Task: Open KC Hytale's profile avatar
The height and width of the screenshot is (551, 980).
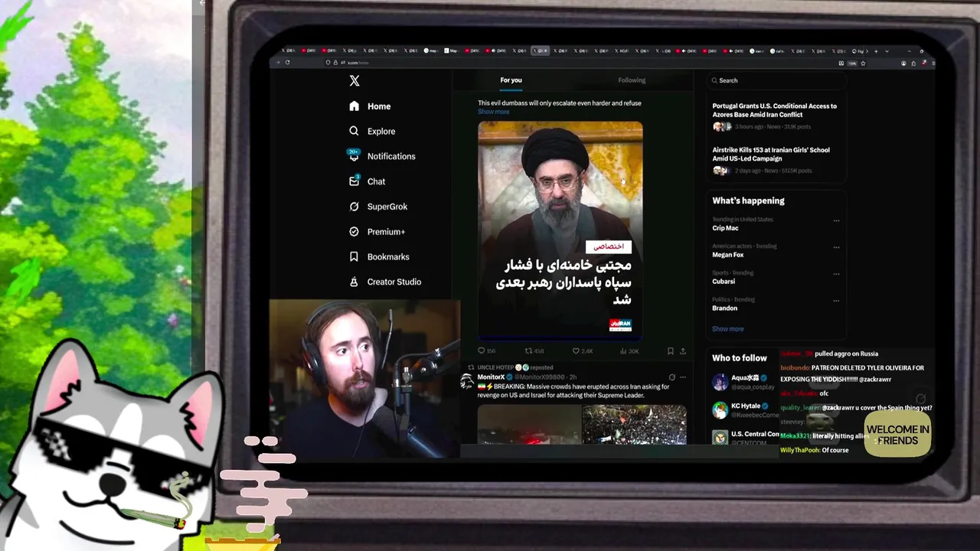Action: [x=720, y=410]
